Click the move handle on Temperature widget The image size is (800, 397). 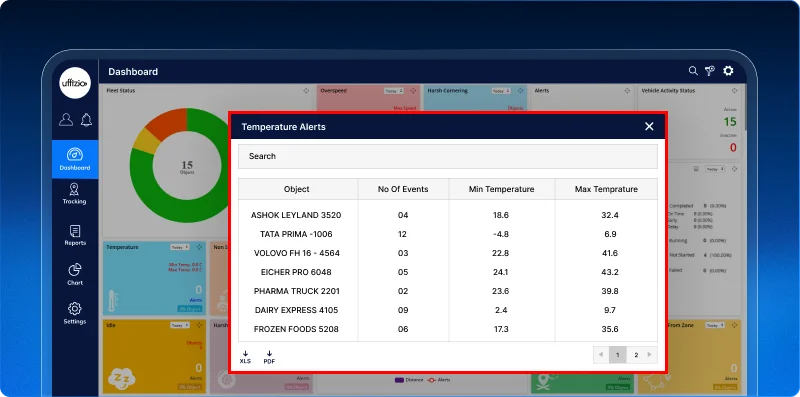199,247
